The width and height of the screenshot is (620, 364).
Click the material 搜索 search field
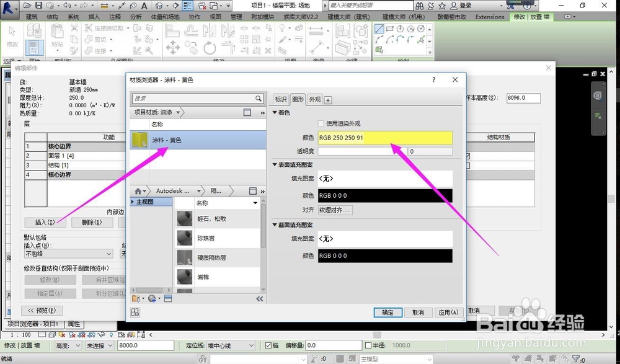pos(193,98)
